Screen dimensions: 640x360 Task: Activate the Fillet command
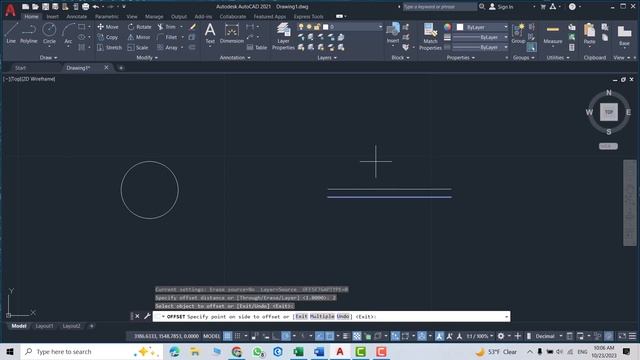point(168,37)
